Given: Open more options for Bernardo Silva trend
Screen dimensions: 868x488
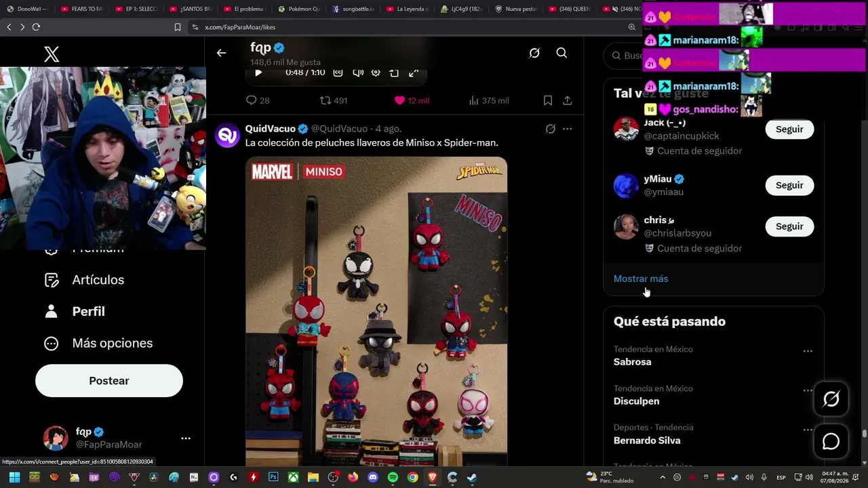Looking at the screenshot, I should coord(808,430).
